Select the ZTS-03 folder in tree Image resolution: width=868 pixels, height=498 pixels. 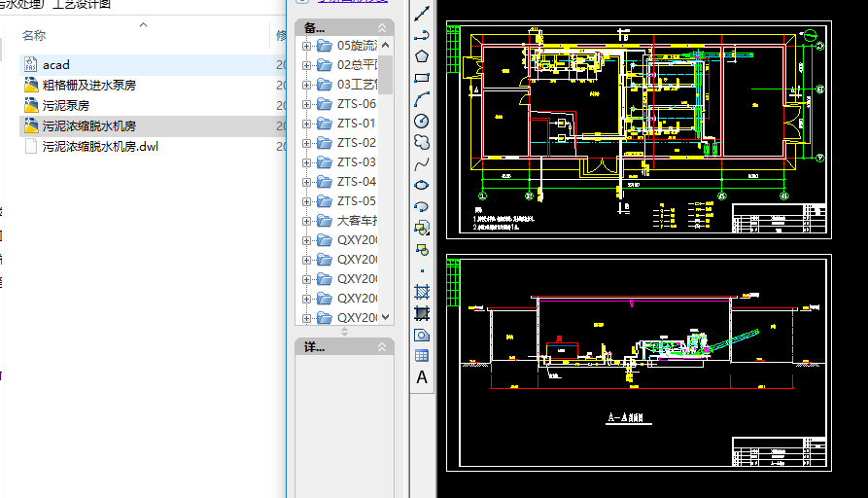pos(356,162)
